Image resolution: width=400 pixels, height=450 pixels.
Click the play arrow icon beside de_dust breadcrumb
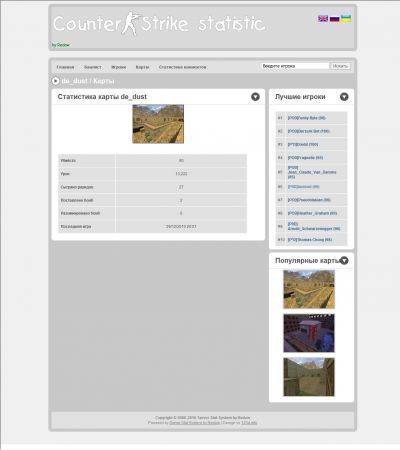56,81
